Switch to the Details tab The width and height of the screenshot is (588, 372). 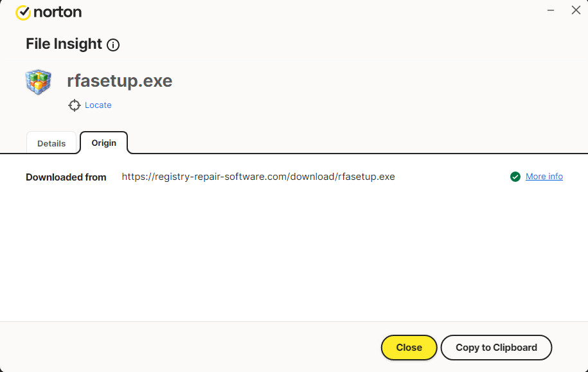click(x=51, y=143)
